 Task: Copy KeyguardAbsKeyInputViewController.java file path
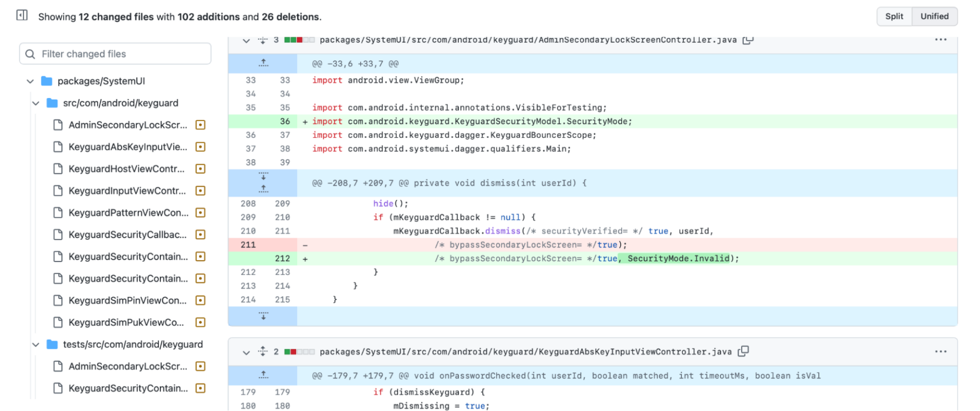pos(743,351)
